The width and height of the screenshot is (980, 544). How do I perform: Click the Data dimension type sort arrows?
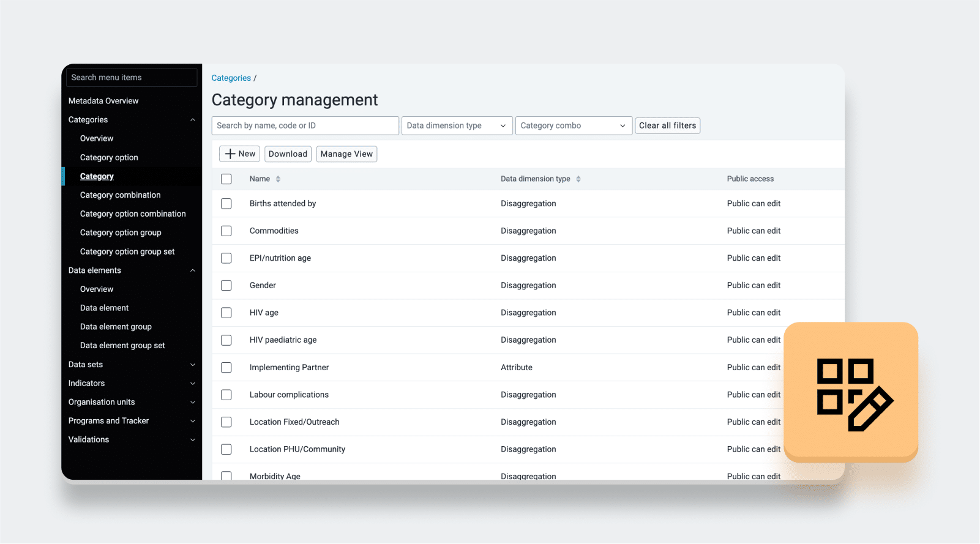pos(578,179)
